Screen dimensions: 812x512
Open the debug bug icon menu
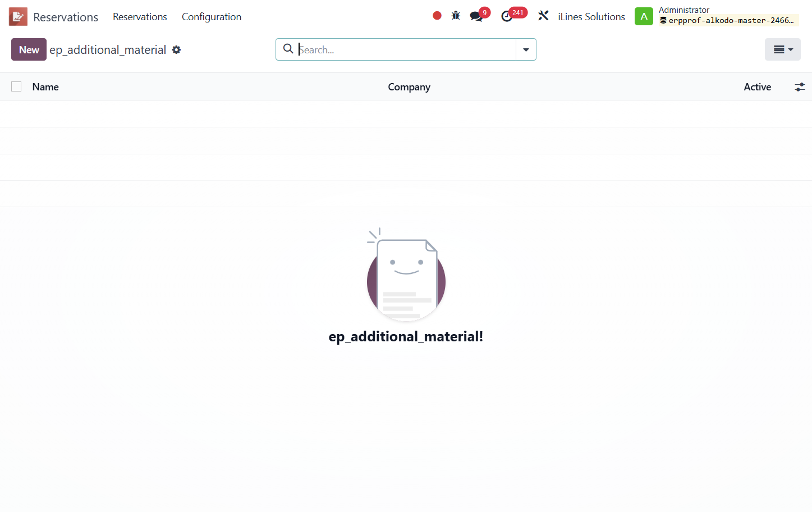[456, 16]
